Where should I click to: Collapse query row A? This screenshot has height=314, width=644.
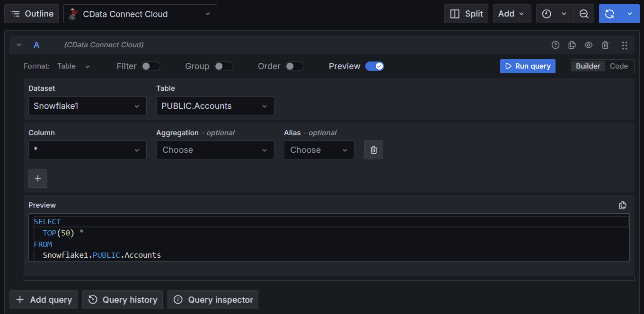pyautogui.click(x=19, y=45)
